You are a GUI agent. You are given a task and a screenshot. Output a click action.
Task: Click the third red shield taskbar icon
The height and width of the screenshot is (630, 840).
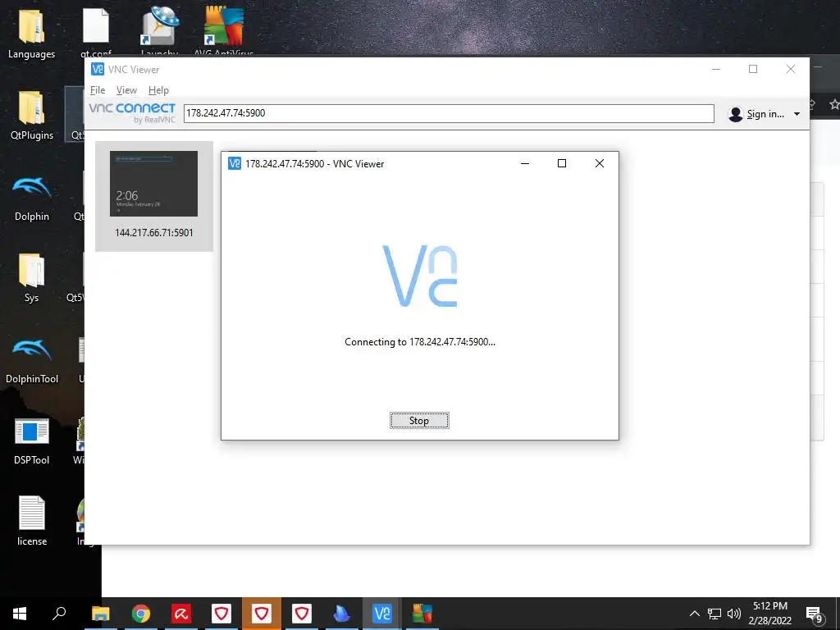[x=302, y=614]
